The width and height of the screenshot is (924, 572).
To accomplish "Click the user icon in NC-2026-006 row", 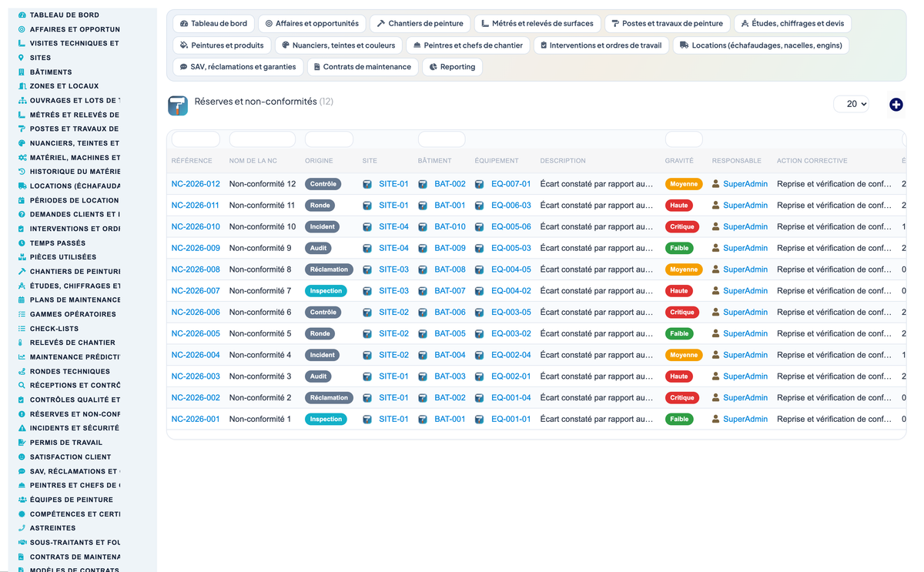I will [716, 313].
